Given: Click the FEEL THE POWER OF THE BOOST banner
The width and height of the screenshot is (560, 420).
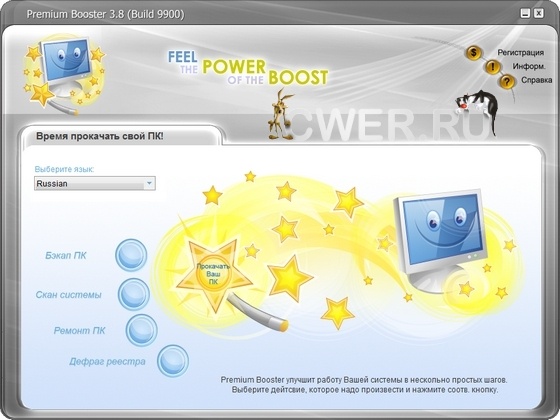Looking at the screenshot, I should pyautogui.click(x=248, y=68).
